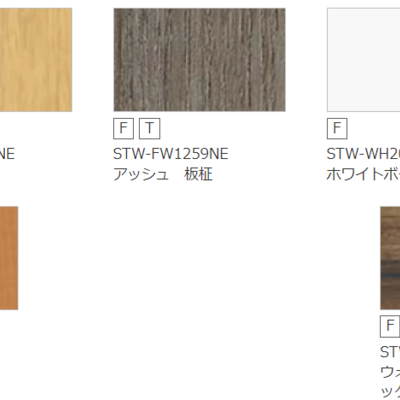Select the white board swatch
Viewport: 400px width, 400px height.
363,60
